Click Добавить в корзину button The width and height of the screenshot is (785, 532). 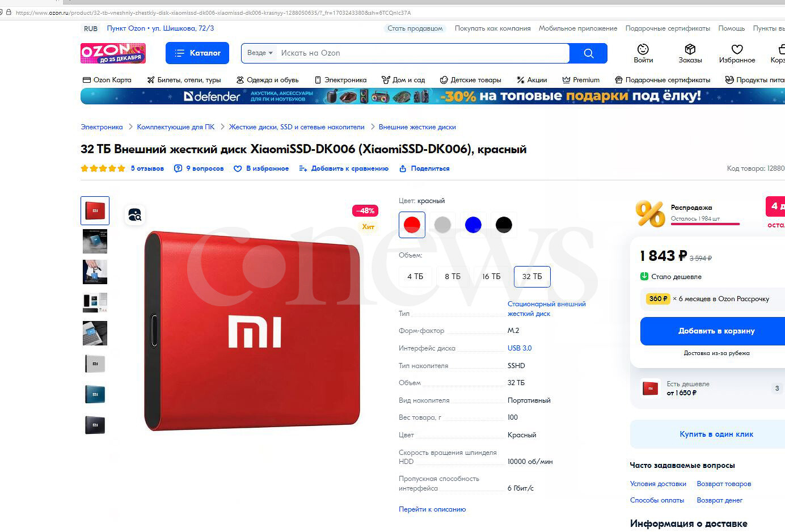[x=716, y=331]
